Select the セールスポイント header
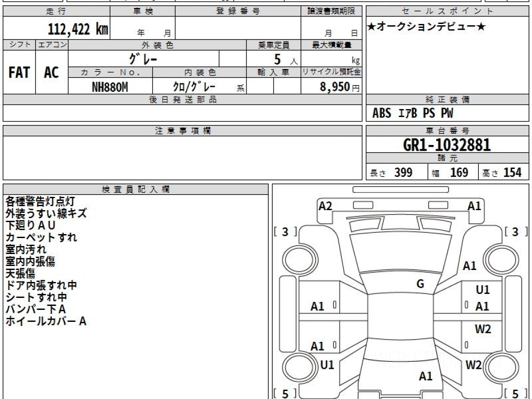 click(x=448, y=12)
